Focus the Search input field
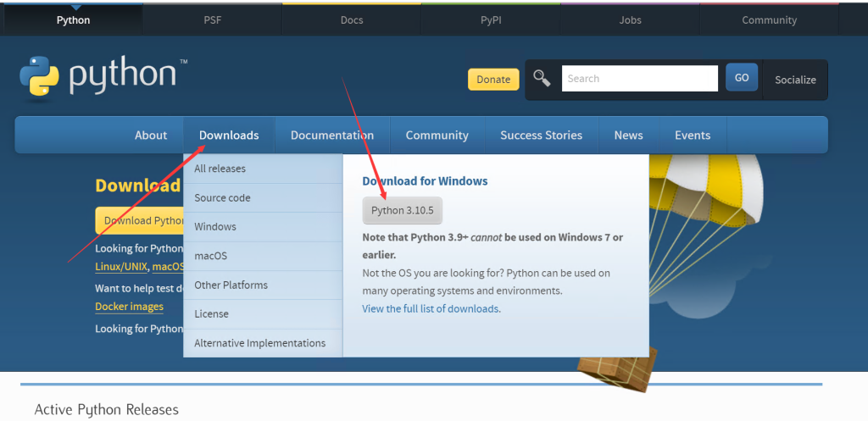Image resolution: width=868 pixels, height=421 pixels. (x=639, y=79)
